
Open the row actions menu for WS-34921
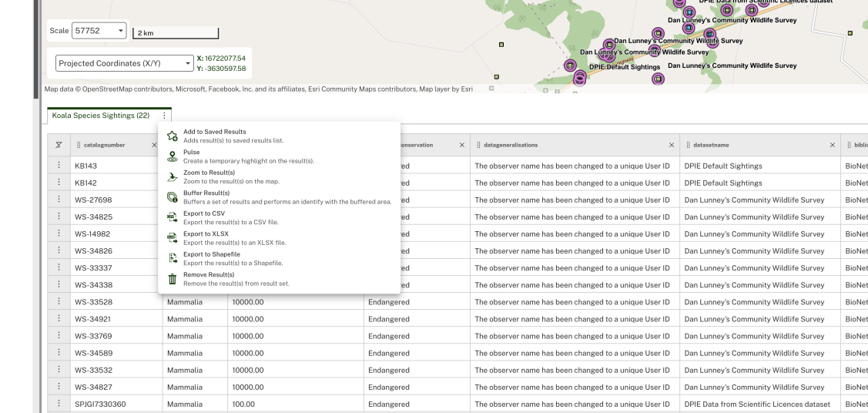coord(59,318)
